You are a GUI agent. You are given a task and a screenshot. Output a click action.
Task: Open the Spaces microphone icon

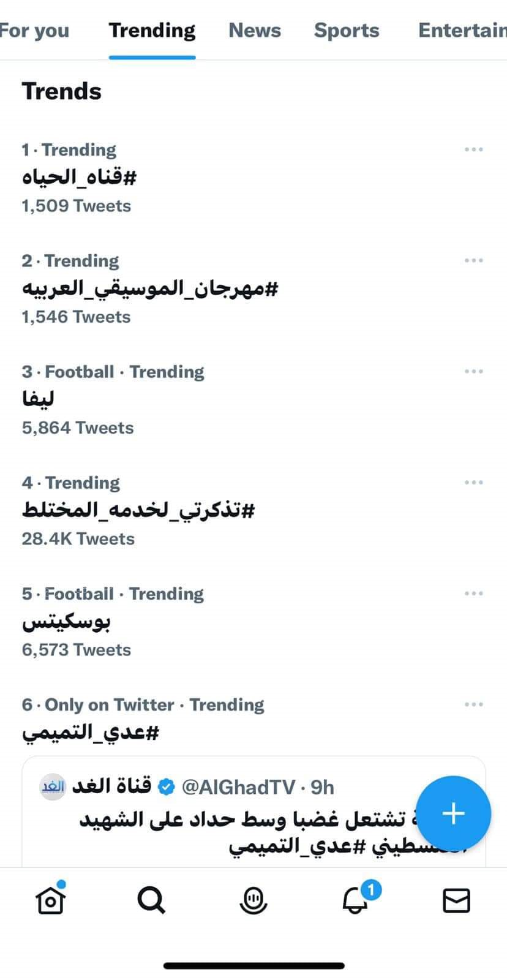point(254,900)
